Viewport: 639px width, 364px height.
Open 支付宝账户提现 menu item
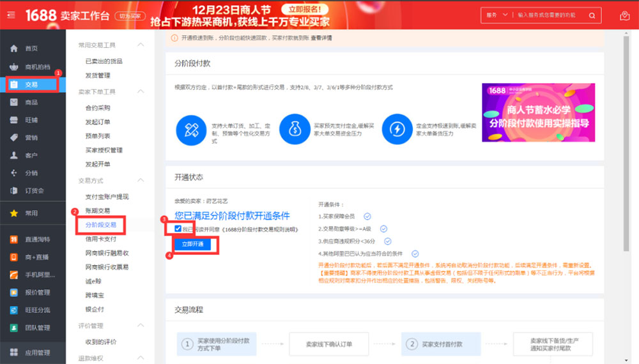click(107, 197)
